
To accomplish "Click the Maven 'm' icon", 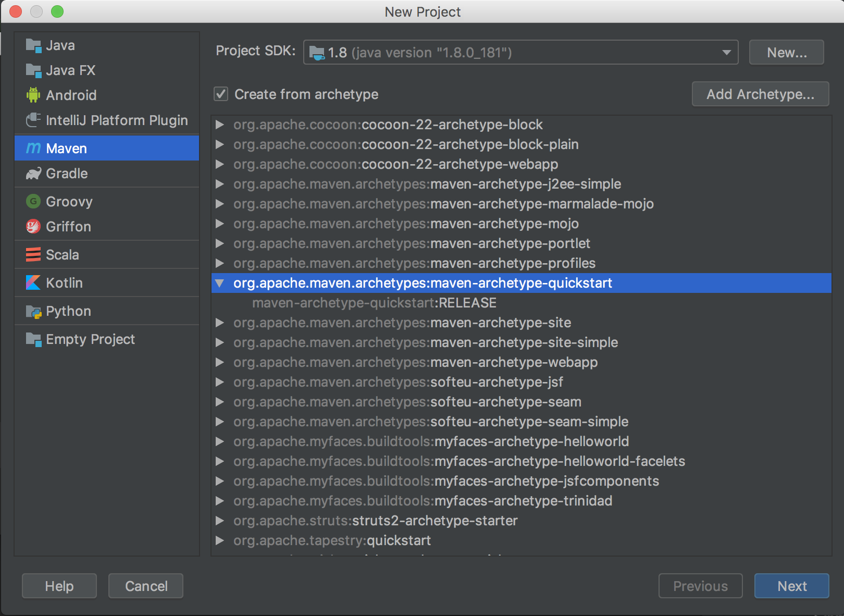I will 33,149.
